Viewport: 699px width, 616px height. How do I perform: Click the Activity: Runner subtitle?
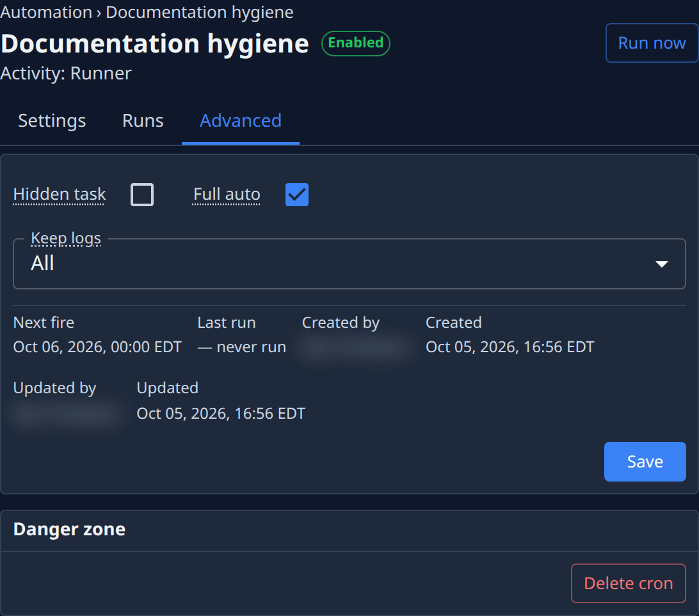[66, 74]
